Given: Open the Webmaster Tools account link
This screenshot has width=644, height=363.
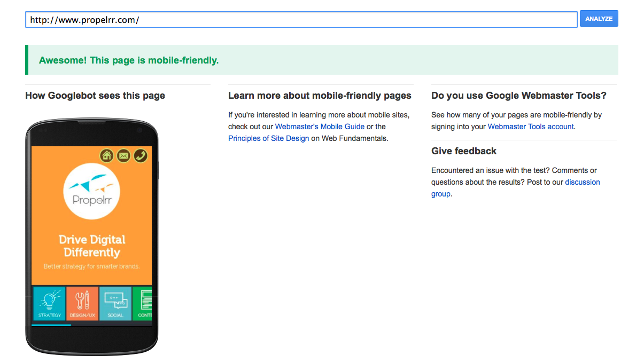Looking at the screenshot, I should point(531,127).
